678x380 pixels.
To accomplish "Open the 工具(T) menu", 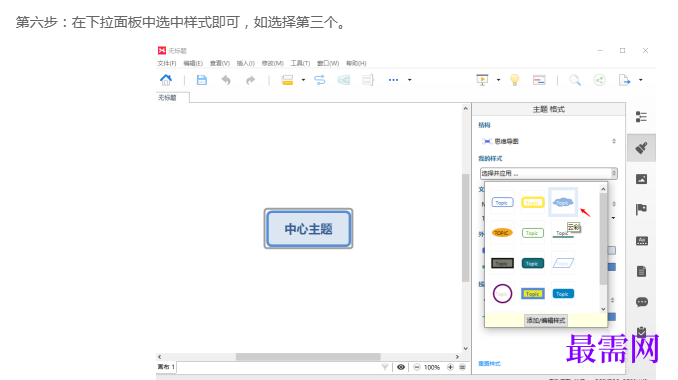I will pyautogui.click(x=300, y=63).
